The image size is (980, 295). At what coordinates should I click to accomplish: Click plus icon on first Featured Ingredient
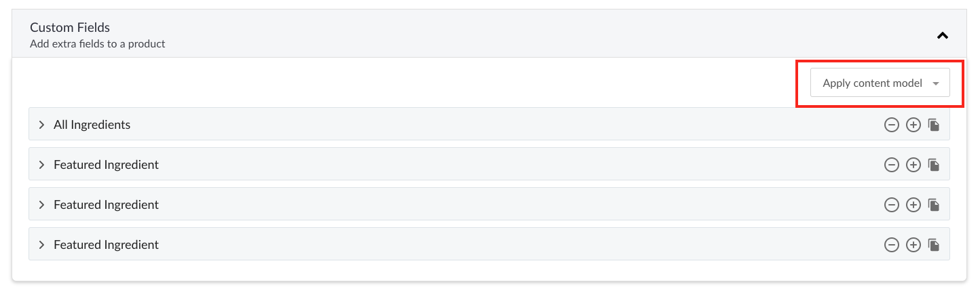click(913, 165)
